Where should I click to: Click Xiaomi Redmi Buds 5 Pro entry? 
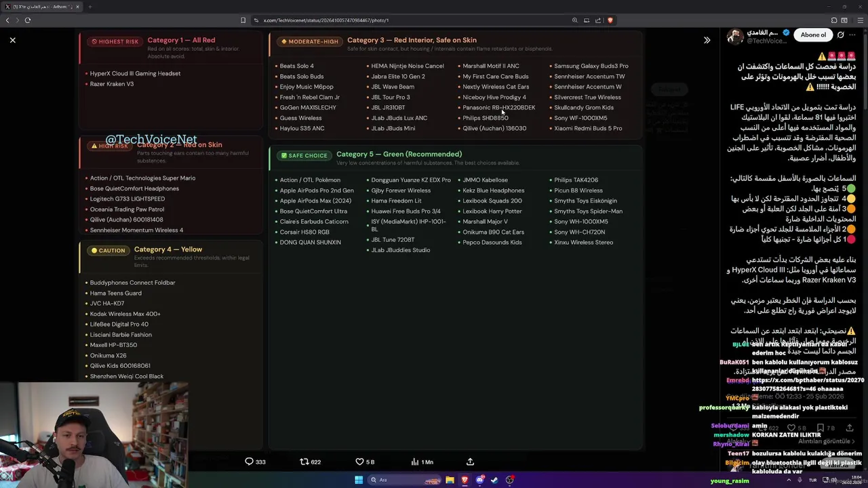588,129
